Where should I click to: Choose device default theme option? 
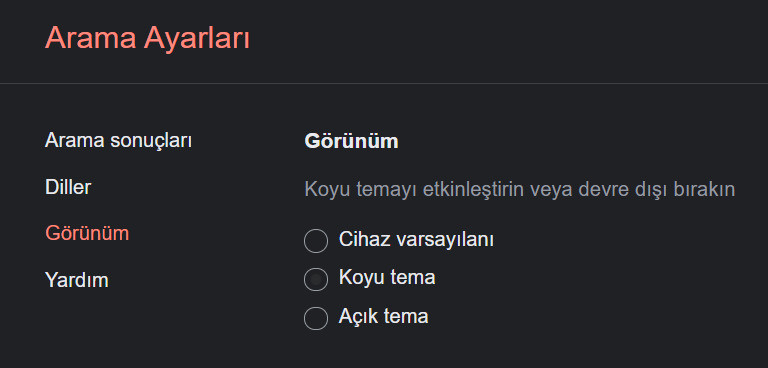[x=316, y=241]
